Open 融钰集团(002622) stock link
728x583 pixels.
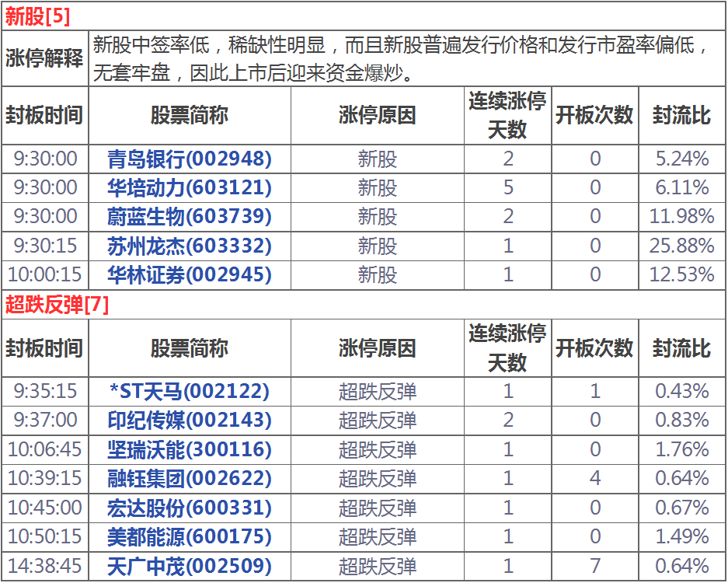pyautogui.click(x=190, y=478)
